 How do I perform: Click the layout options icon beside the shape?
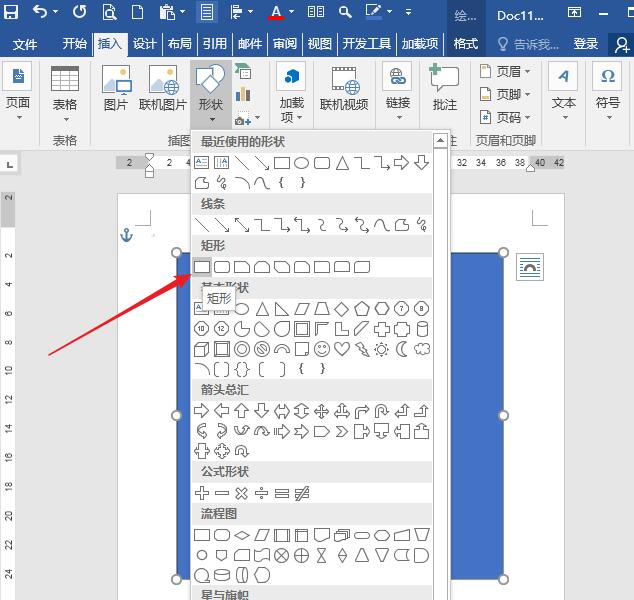point(531,267)
